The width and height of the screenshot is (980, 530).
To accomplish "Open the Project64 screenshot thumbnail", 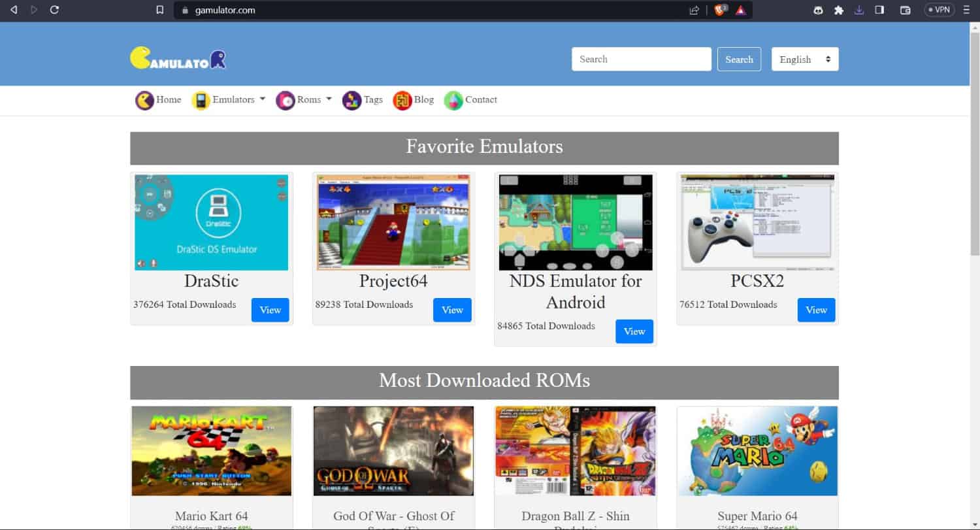I will coord(393,222).
